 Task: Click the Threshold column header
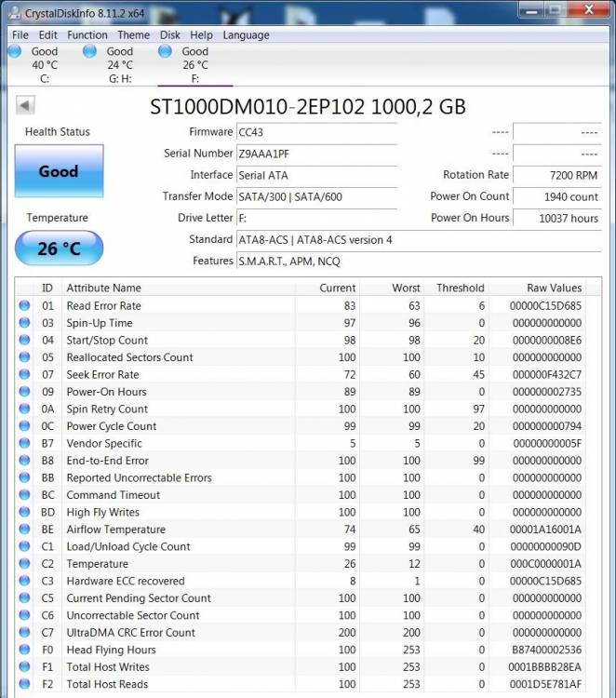click(x=456, y=288)
